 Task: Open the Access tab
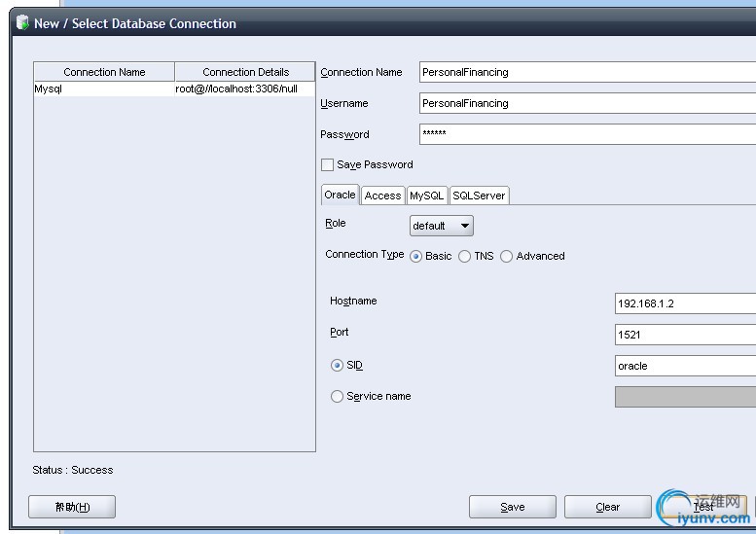point(382,196)
